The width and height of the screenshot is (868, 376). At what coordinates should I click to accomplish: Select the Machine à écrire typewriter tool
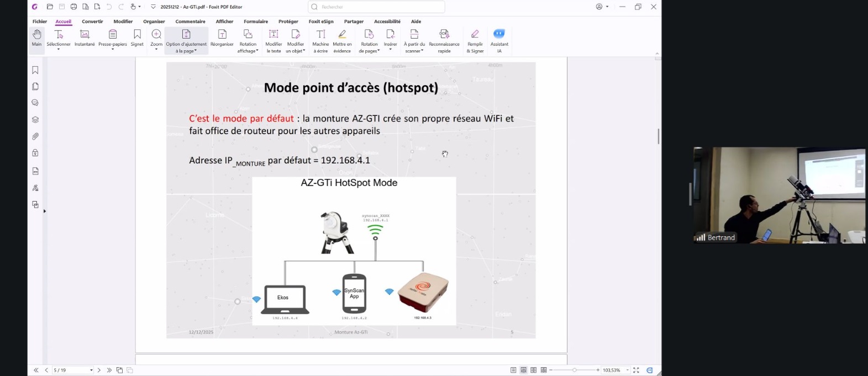[320, 38]
